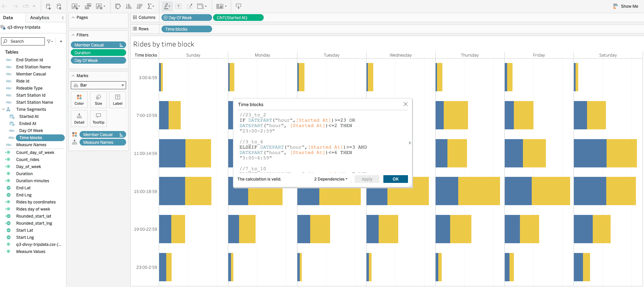Viewport: 644px width, 287px height.
Task: Select the Started At field
Action: [x=29, y=117]
